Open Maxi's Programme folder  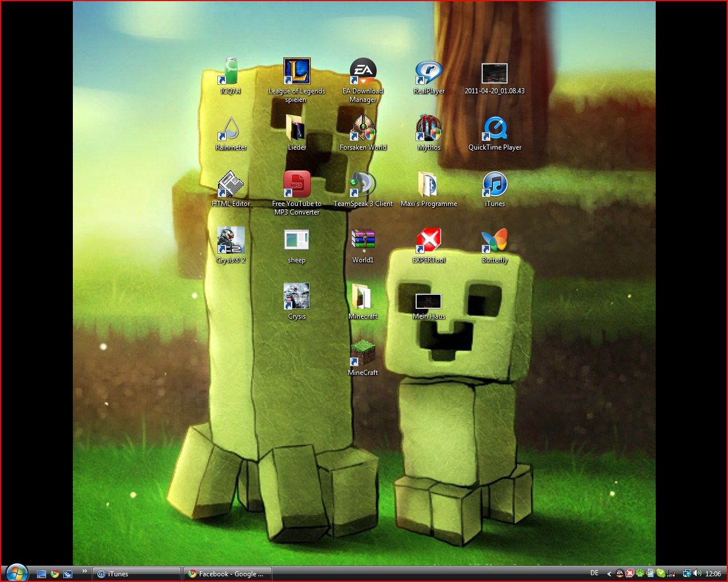429,189
